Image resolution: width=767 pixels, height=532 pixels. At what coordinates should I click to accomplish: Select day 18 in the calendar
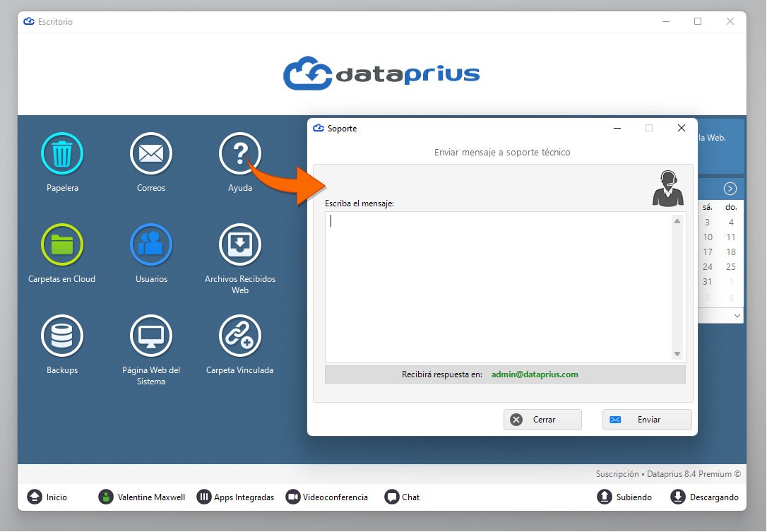point(731,252)
